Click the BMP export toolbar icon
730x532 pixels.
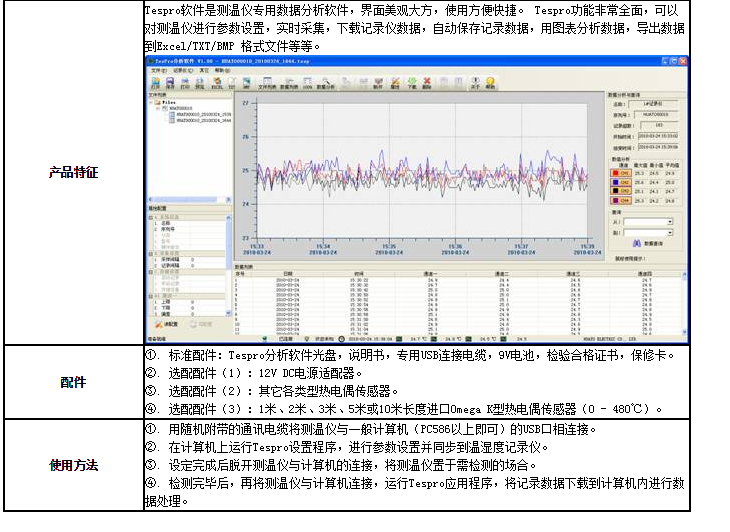(x=246, y=82)
